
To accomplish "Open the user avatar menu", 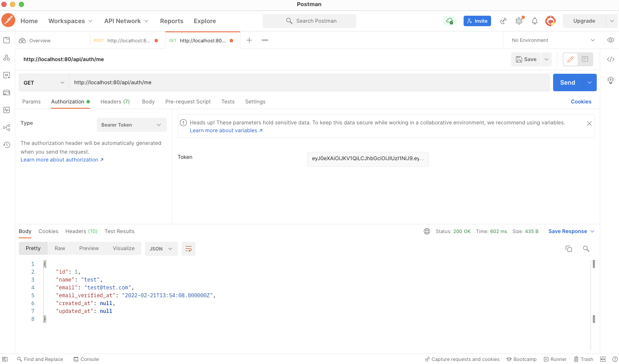I will pos(550,21).
